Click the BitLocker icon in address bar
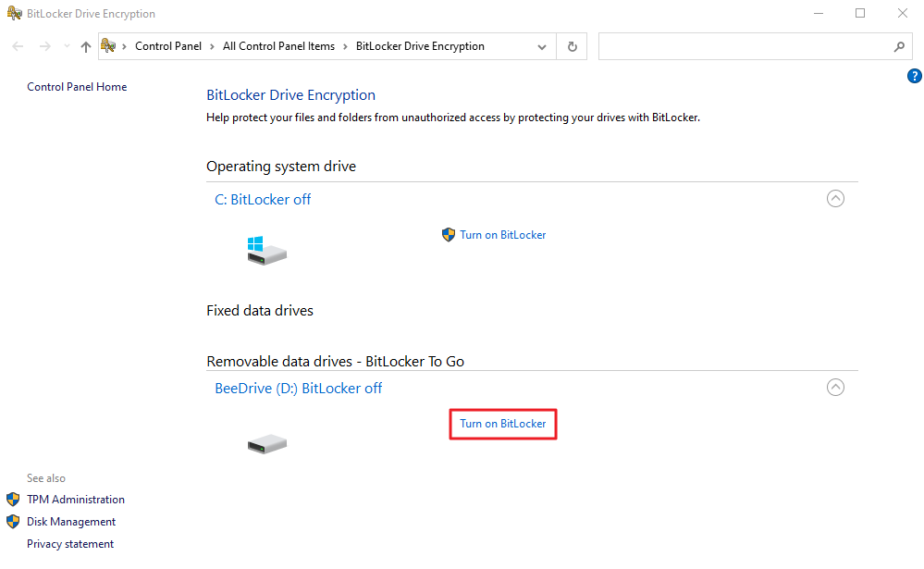The width and height of the screenshot is (924, 569). click(108, 45)
